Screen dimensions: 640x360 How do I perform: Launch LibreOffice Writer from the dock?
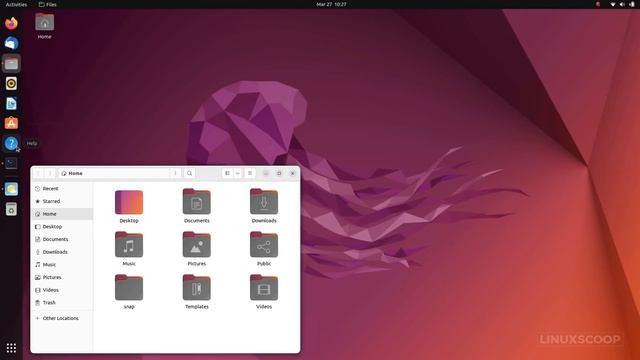(x=11, y=103)
